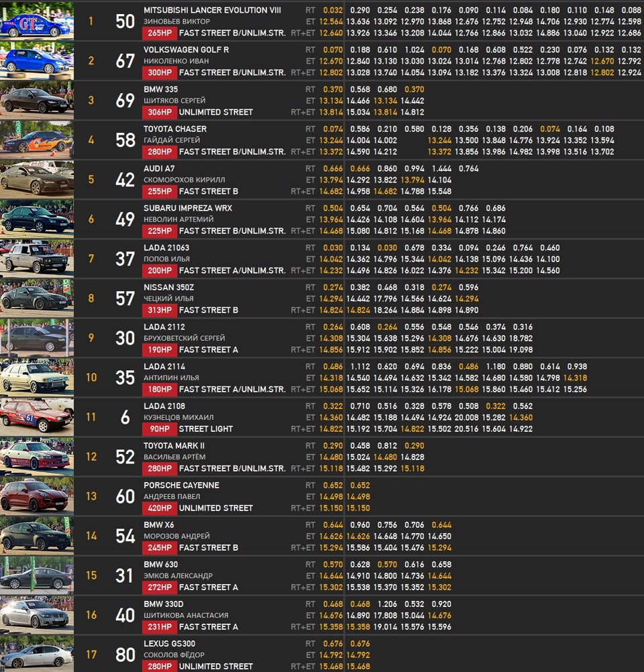
Task: Click best ET 12.564 for Lancer Evolution
Action: point(331,21)
